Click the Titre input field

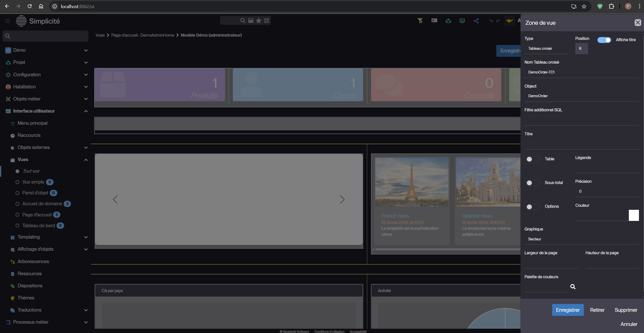[x=581, y=144]
